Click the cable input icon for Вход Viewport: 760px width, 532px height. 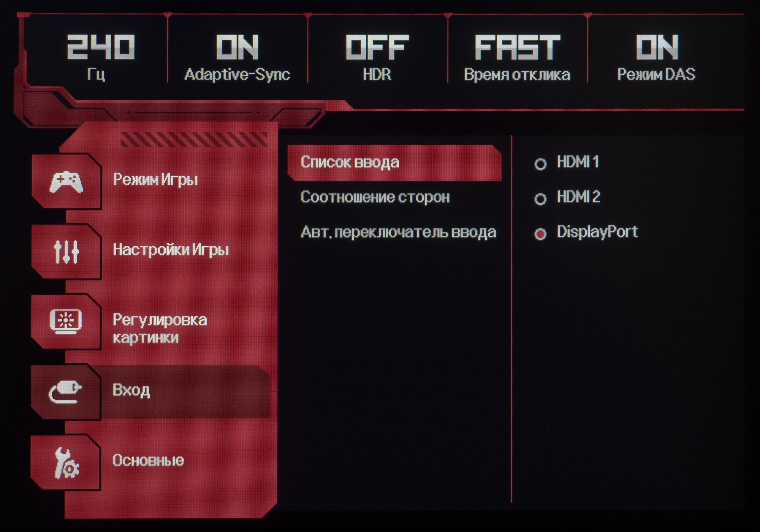pyautogui.click(x=65, y=392)
